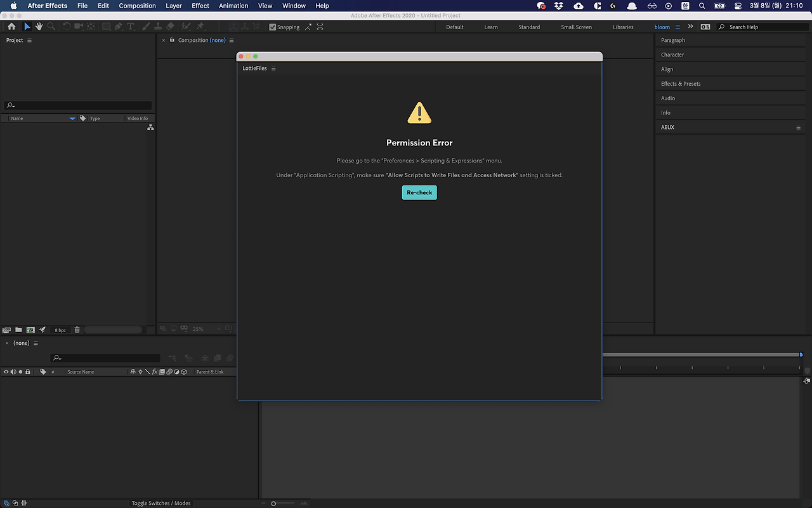
Task: Select the Hand tool
Action: pos(39,27)
